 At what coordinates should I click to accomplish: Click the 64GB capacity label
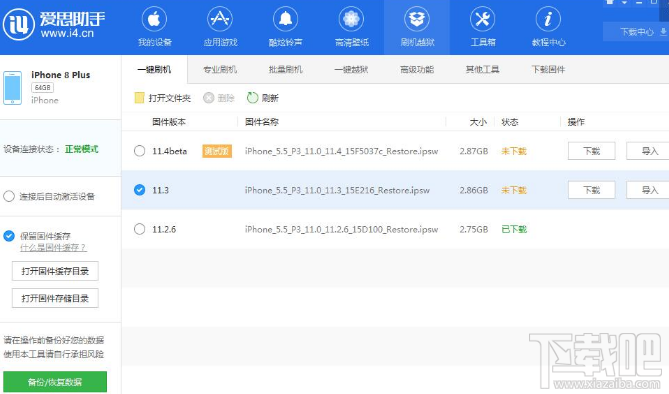(42, 88)
